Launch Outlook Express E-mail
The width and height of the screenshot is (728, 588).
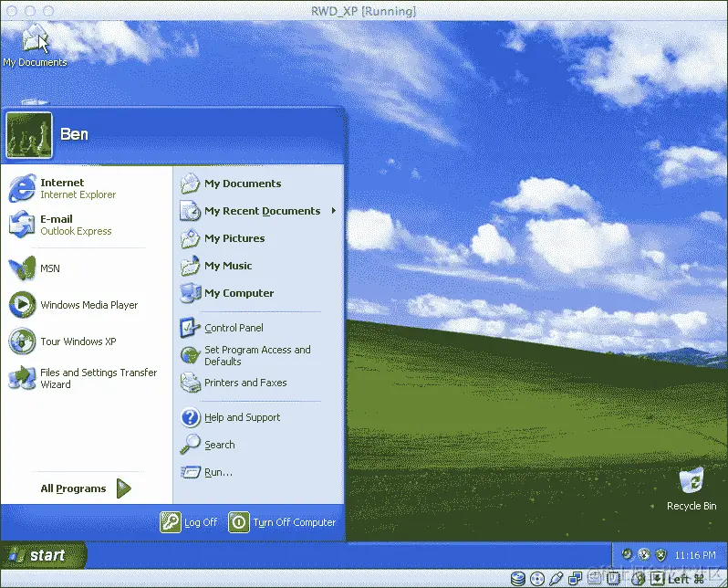60,225
